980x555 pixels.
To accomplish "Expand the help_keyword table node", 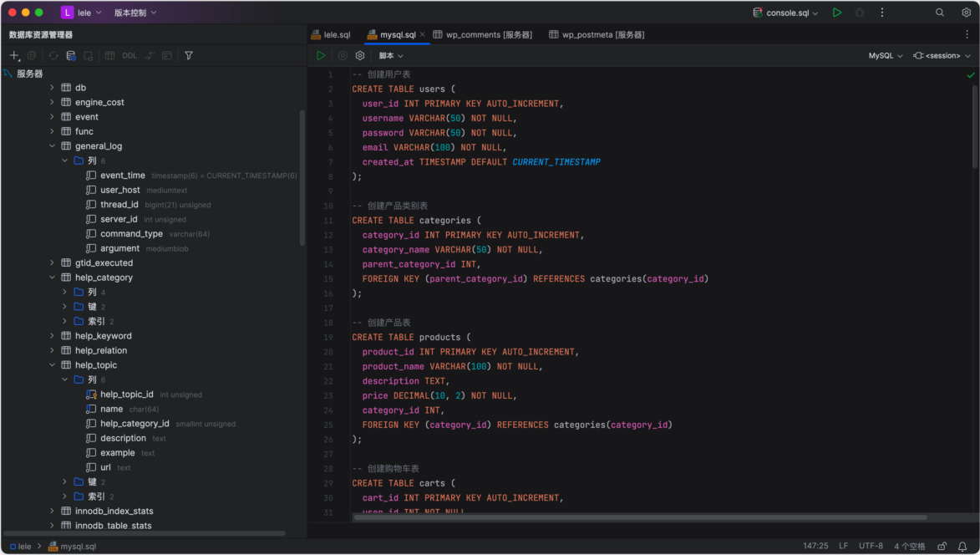I will tap(53, 336).
